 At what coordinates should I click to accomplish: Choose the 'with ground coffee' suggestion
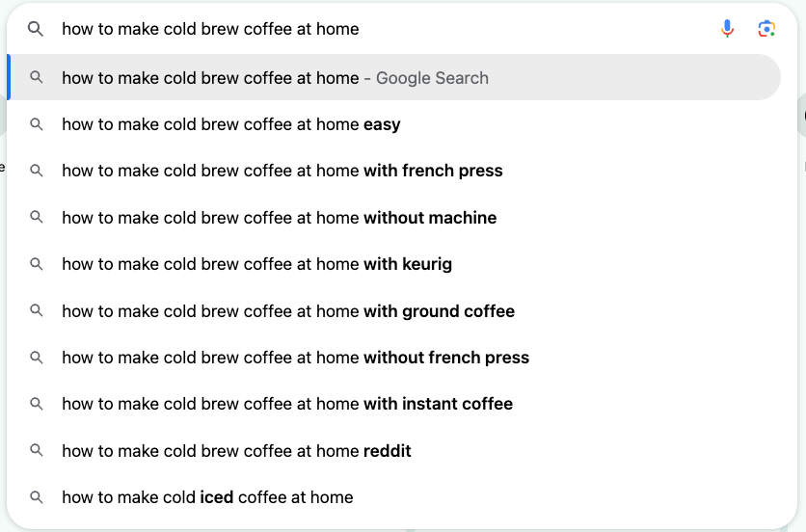tap(394, 310)
